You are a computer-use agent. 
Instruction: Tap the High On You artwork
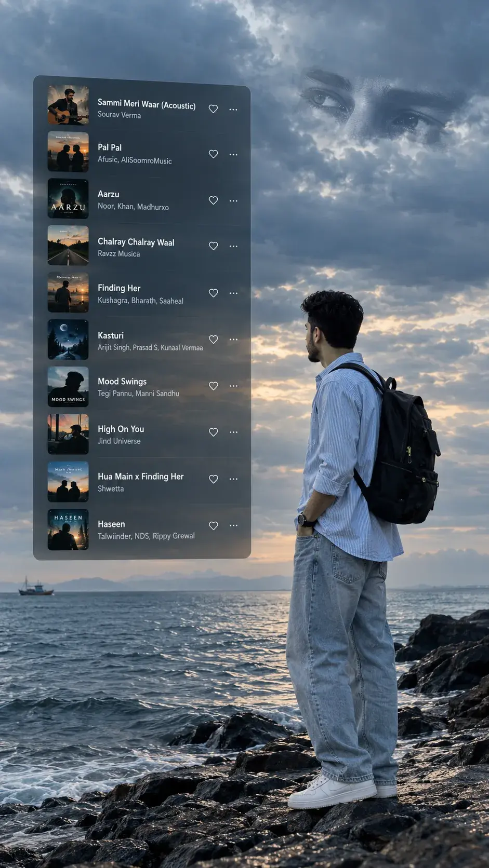[68, 434]
